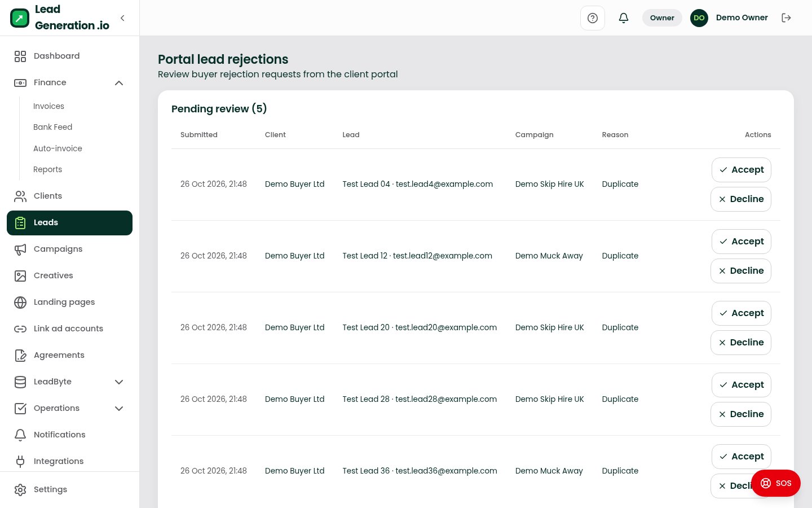Click the Dashboard grid icon

20,56
